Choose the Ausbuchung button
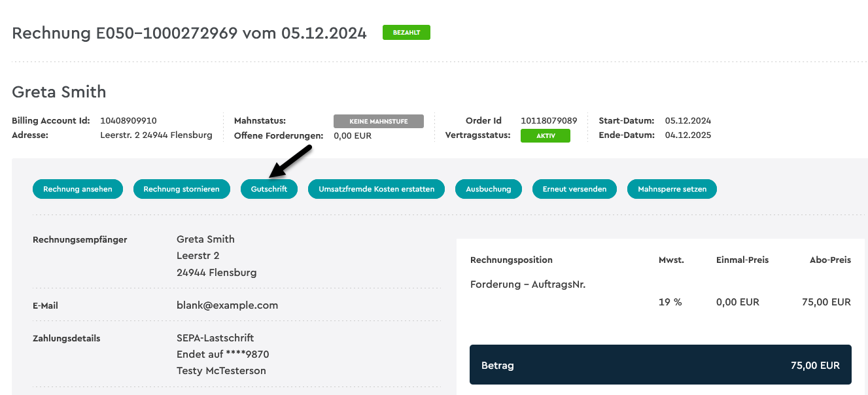This screenshot has width=868, height=395. [489, 189]
